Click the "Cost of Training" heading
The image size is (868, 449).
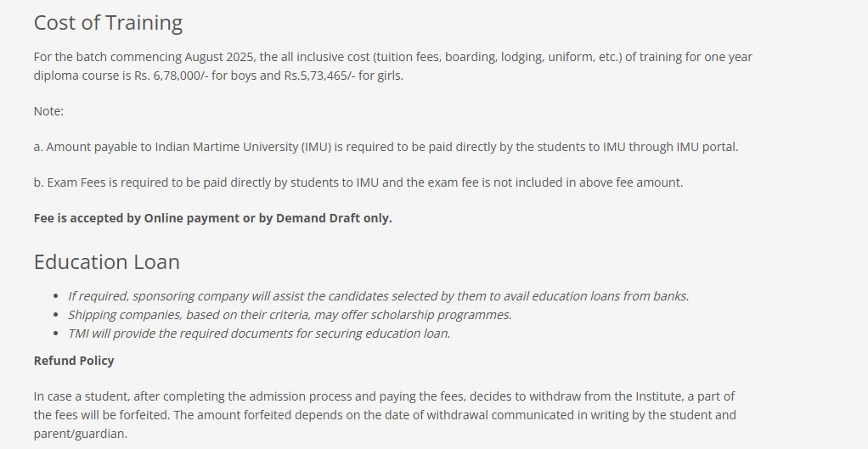108,23
